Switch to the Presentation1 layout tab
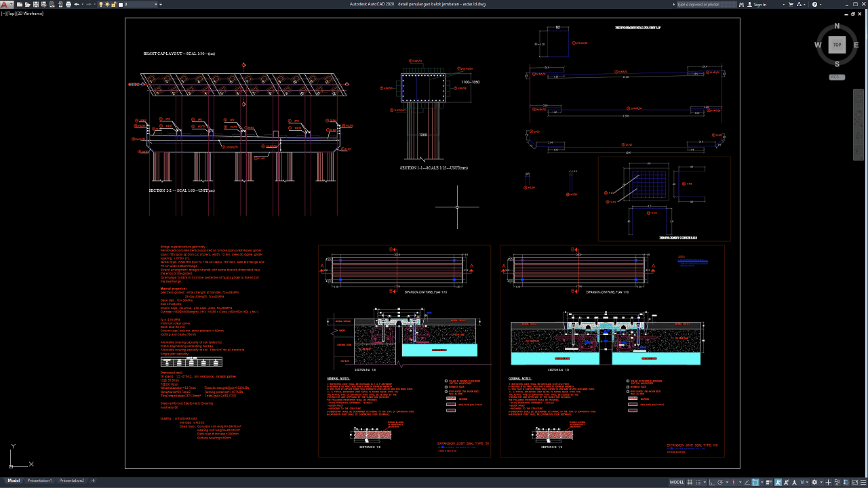Image resolution: width=868 pixels, height=488 pixels. point(39,481)
